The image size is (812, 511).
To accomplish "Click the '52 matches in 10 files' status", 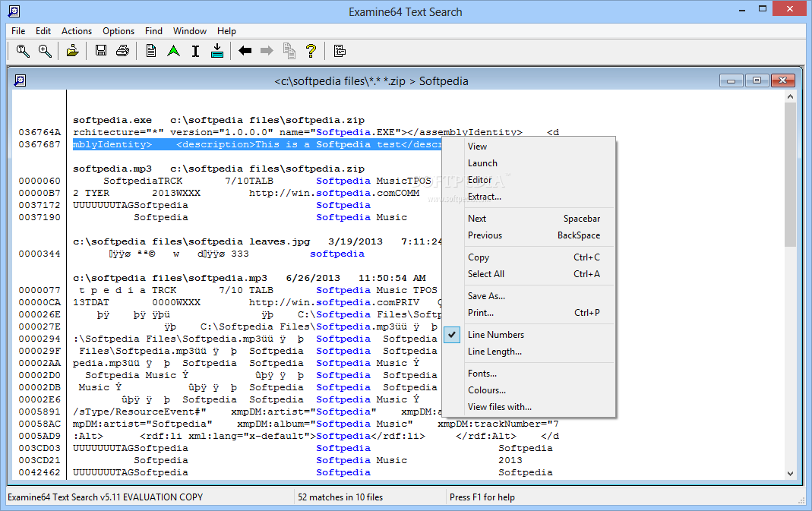I will [x=340, y=497].
